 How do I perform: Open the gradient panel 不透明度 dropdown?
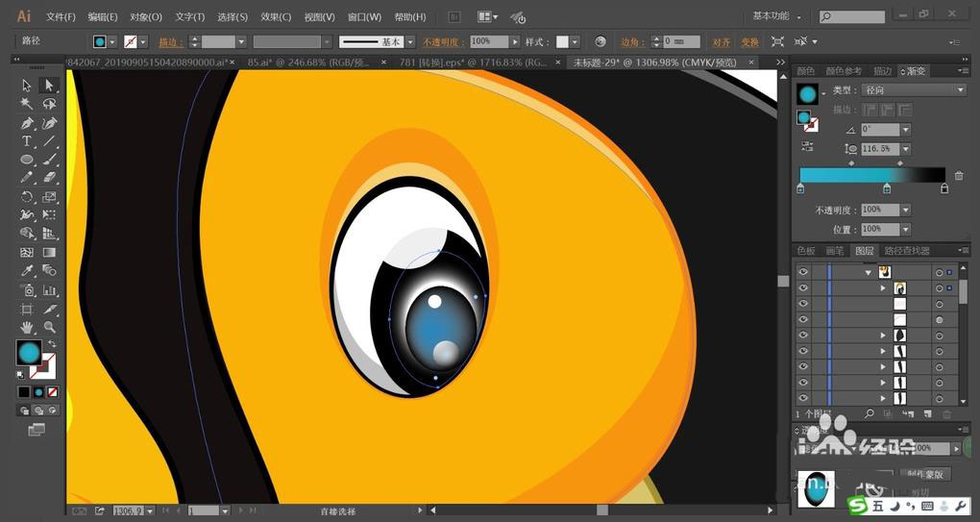[906, 211]
